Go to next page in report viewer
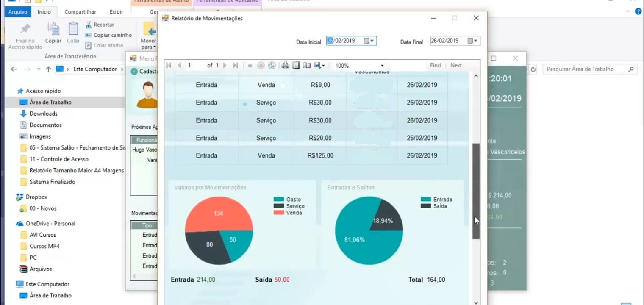 pos(225,65)
